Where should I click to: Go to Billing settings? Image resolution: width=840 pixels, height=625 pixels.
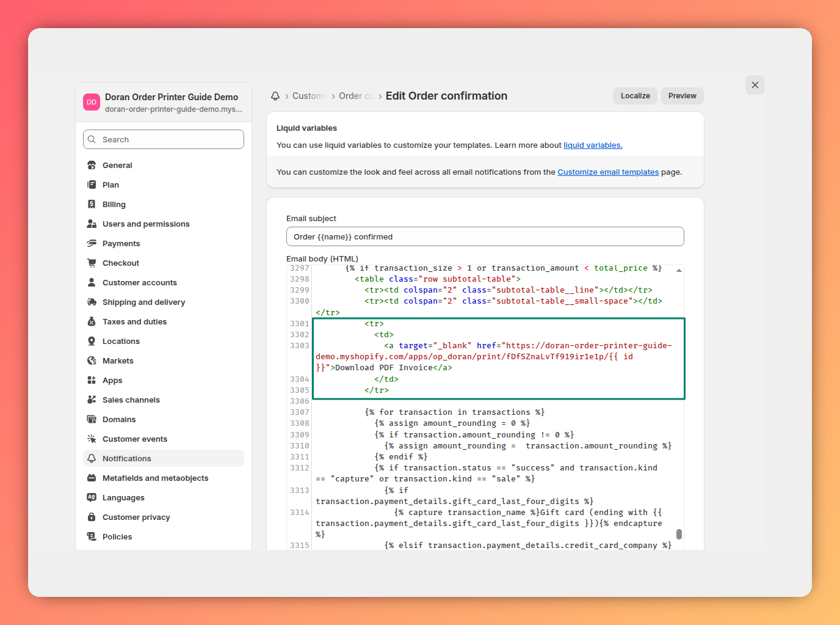click(164, 204)
